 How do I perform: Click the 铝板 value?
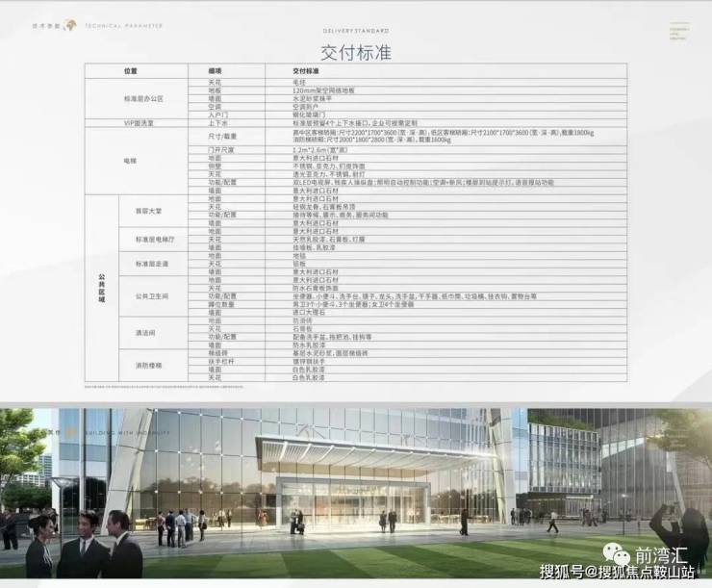tap(299, 264)
